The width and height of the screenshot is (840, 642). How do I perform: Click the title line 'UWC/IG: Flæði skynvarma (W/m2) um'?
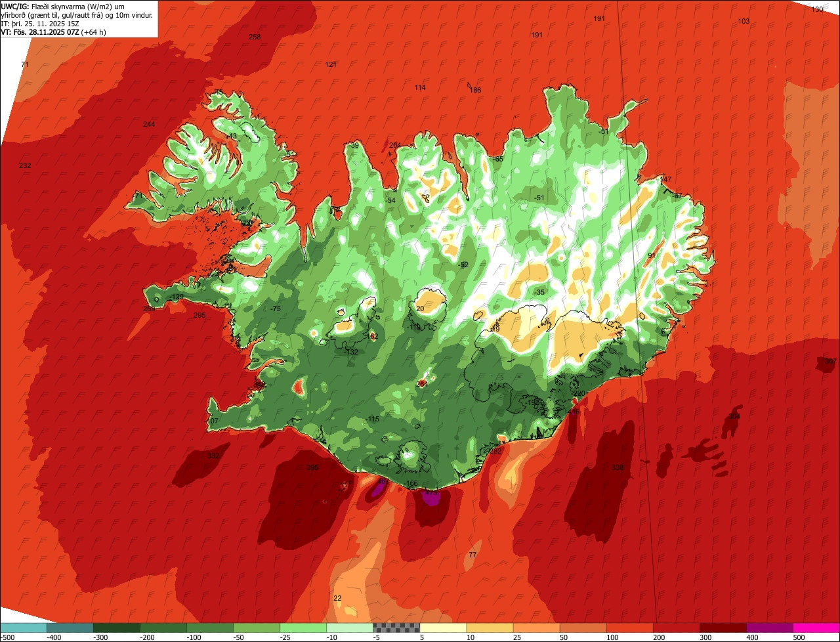click(x=63, y=6)
